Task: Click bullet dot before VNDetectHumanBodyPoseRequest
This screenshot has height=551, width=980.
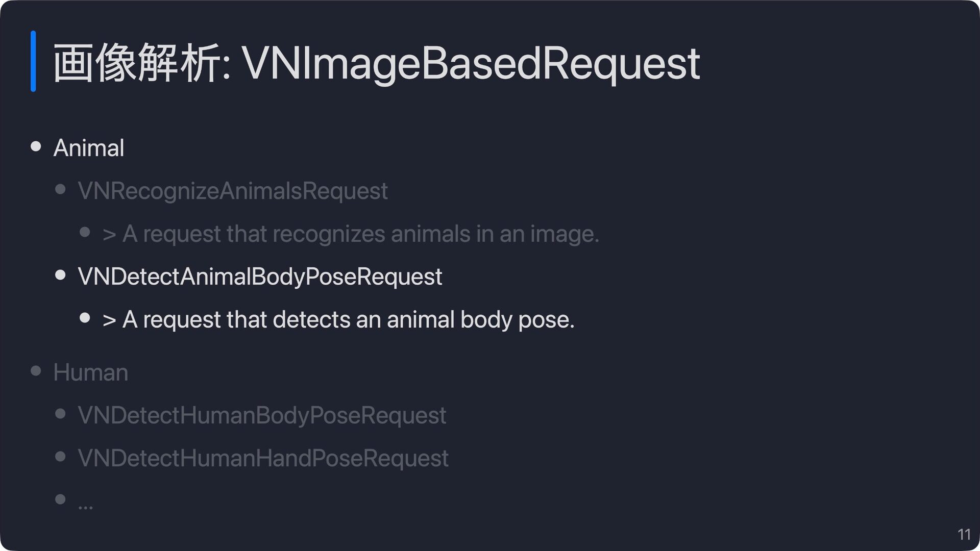Action: point(60,414)
